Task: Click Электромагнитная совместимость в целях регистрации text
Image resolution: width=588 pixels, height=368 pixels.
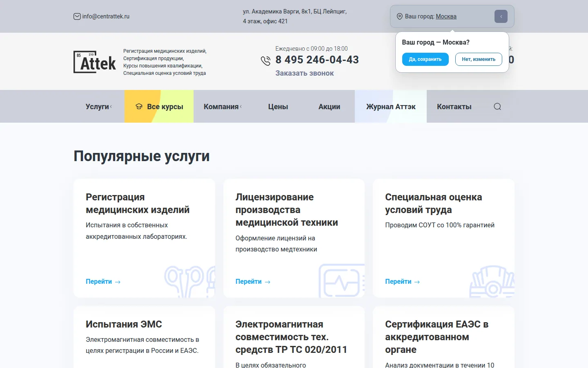Action: point(143,345)
